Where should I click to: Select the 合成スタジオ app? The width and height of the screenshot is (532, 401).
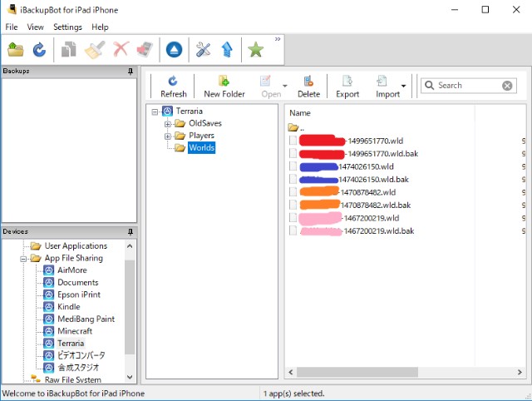point(78,368)
